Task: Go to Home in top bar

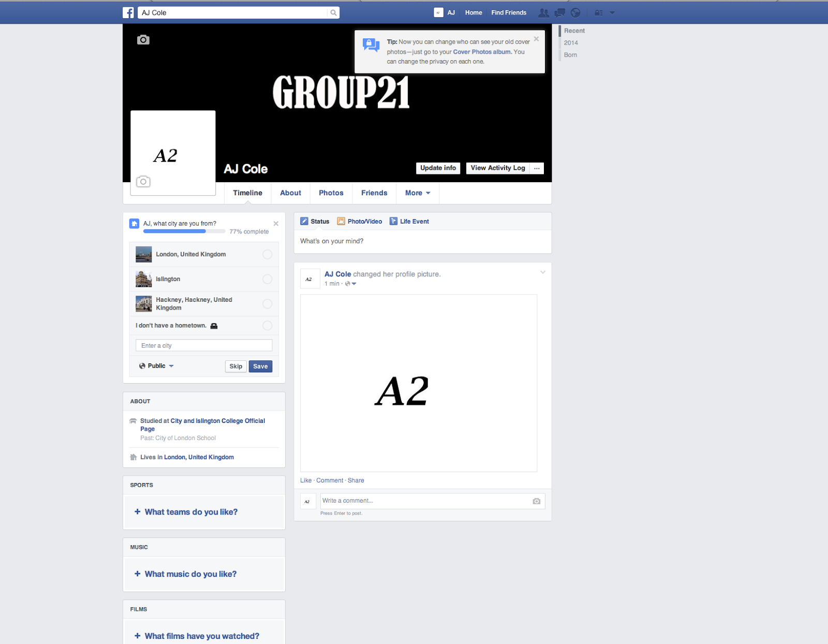Action: point(474,12)
